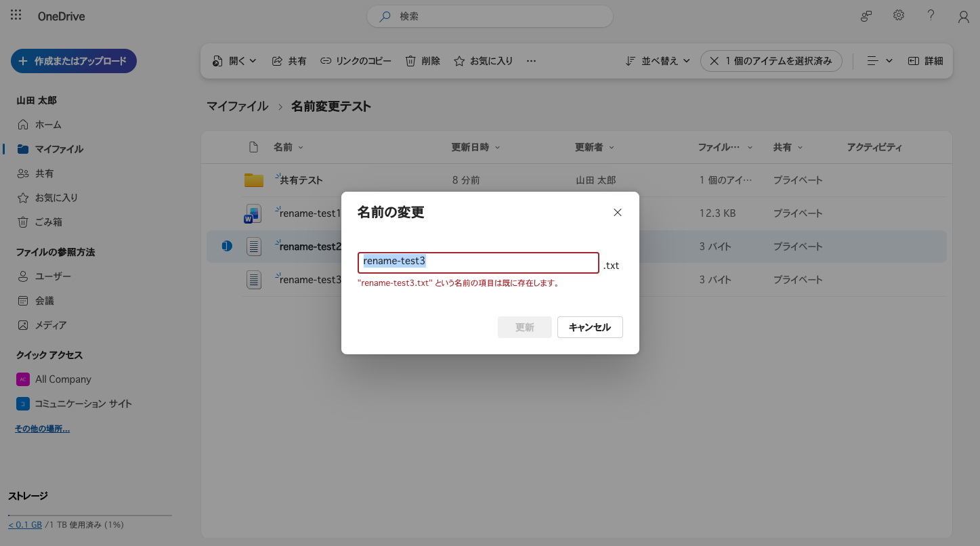
Task: Toggle selection circle for rename-test2 row
Action: coord(227,246)
